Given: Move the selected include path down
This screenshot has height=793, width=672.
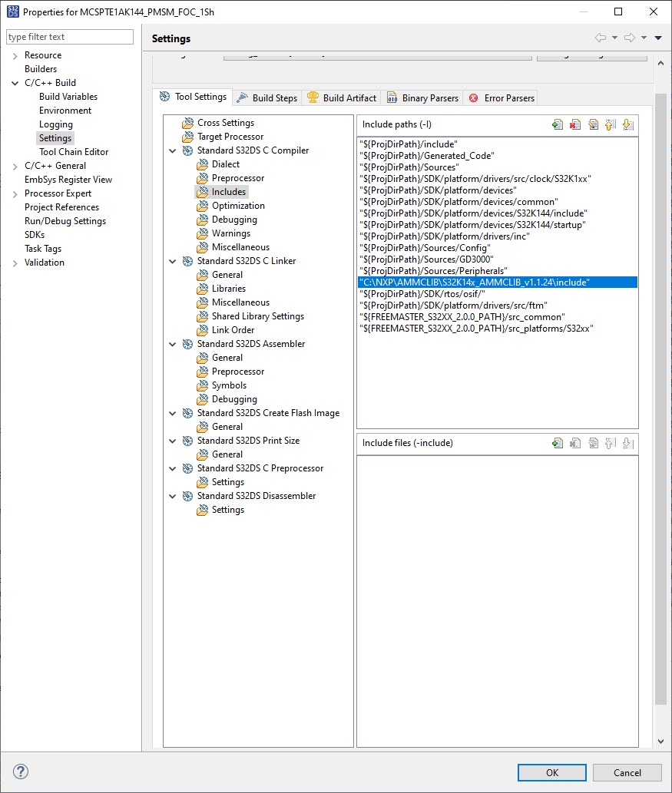Looking at the screenshot, I should pyautogui.click(x=628, y=124).
